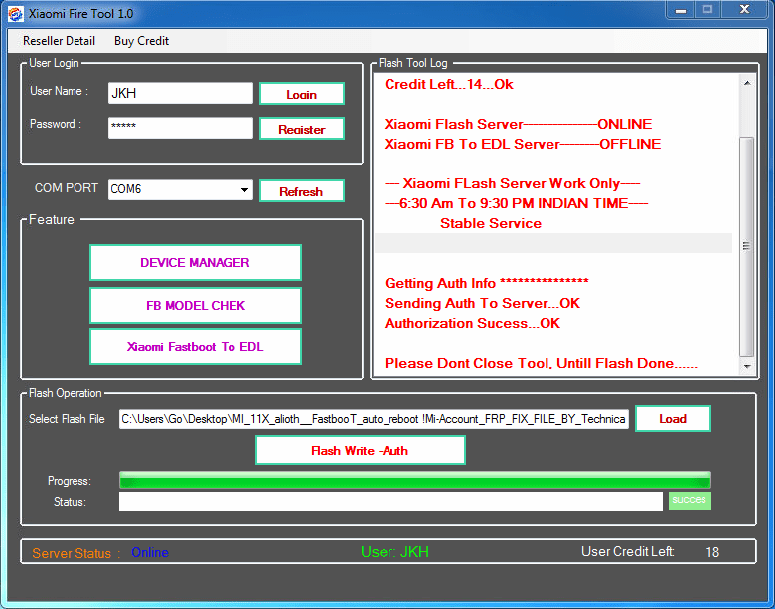Load a flash file
This screenshot has width=775, height=609.
pos(673,419)
